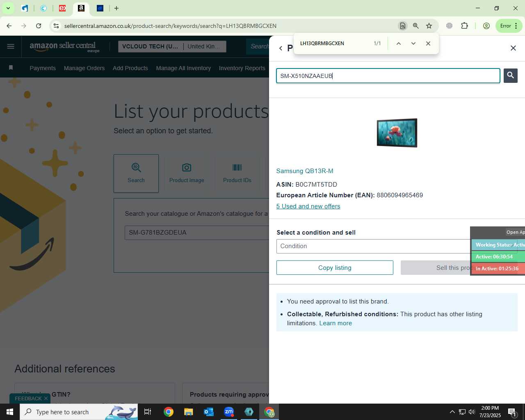
Task: Open the FEEDBACK tab
Action: (x=28, y=398)
